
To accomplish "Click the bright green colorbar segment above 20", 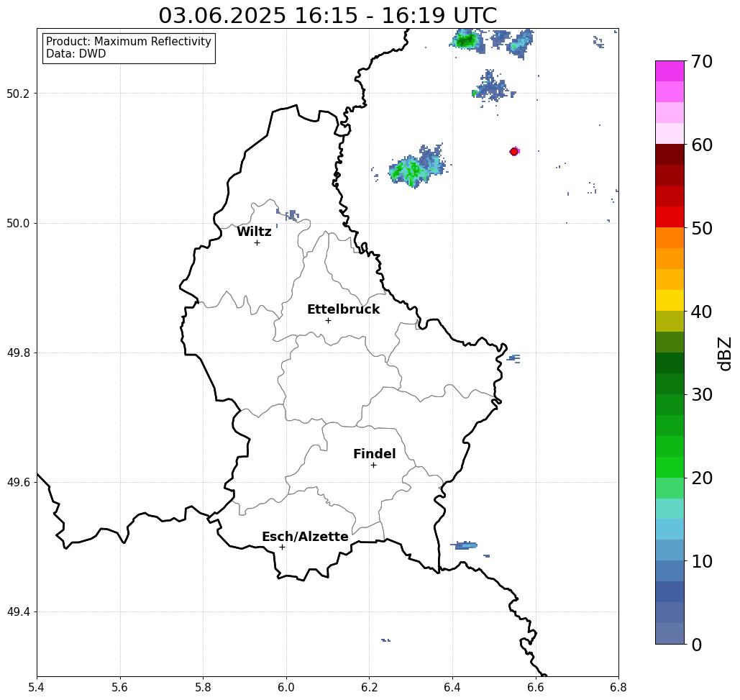I will [670, 467].
